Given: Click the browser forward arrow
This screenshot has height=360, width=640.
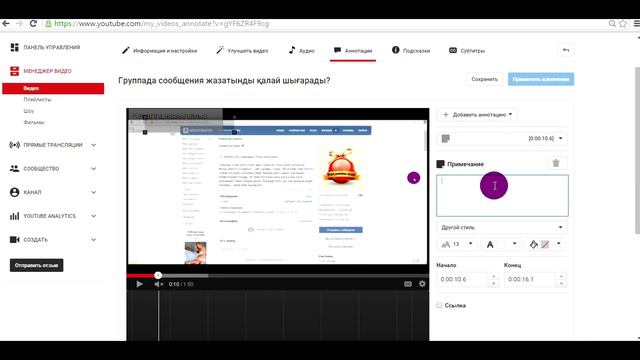Looking at the screenshot, I should (20, 24).
